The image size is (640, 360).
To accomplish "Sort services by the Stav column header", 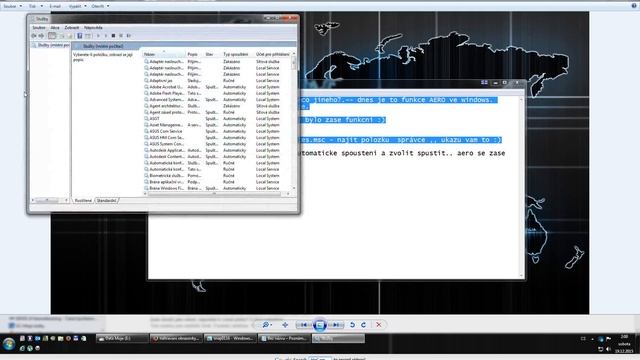I will [x=213, y=54].
